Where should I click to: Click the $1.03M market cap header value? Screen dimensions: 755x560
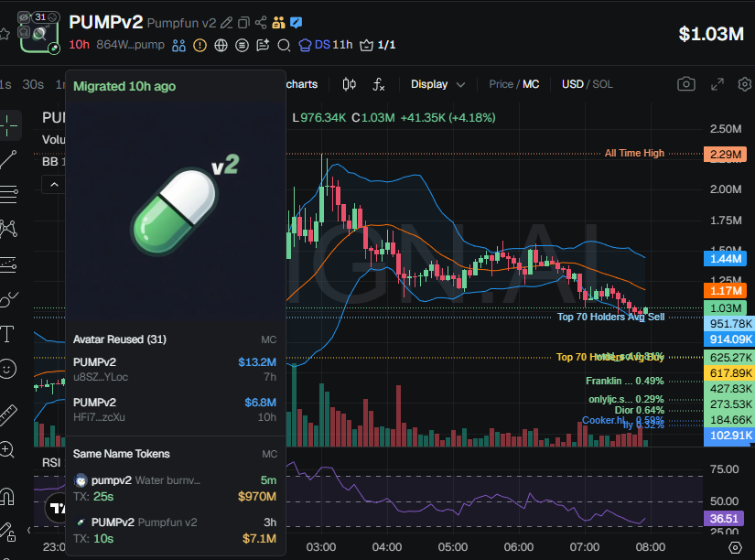pos(711,34)
